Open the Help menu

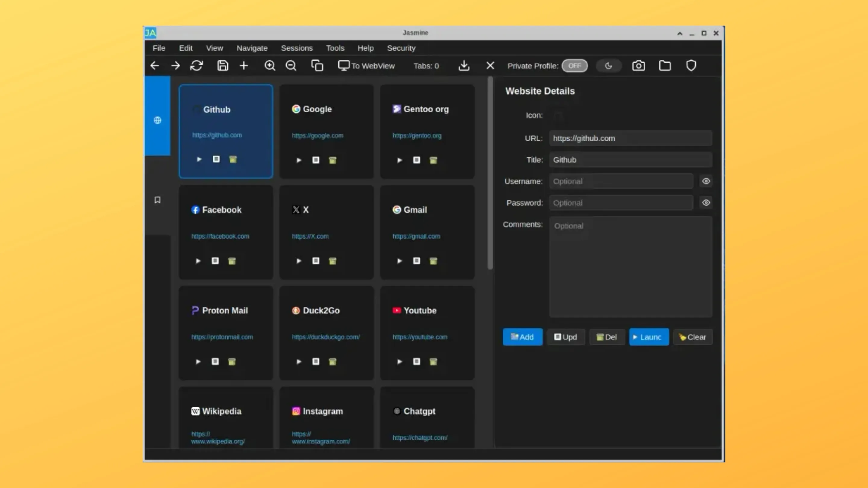[x=366, y=48]
